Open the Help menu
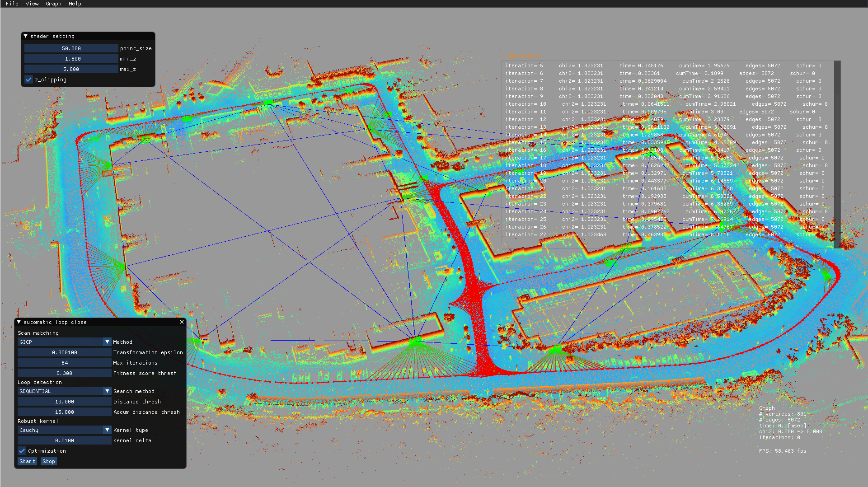 point(75,4)
